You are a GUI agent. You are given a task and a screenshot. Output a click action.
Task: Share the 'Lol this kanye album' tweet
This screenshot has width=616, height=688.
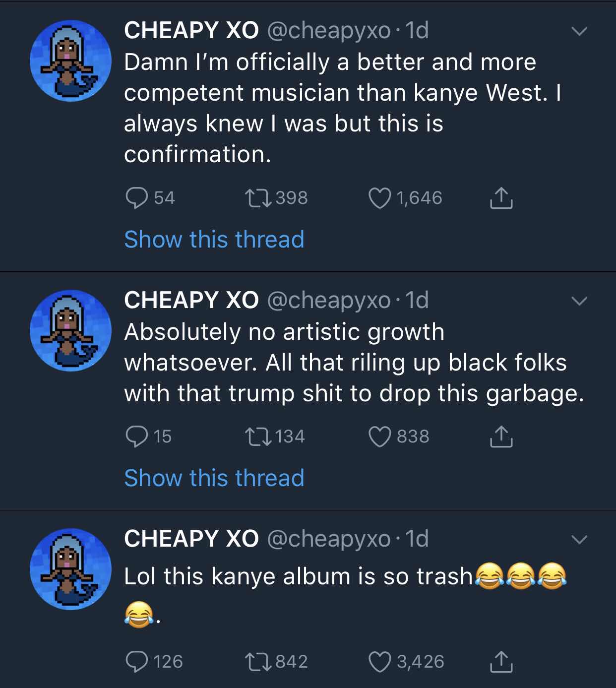[501, 662]
